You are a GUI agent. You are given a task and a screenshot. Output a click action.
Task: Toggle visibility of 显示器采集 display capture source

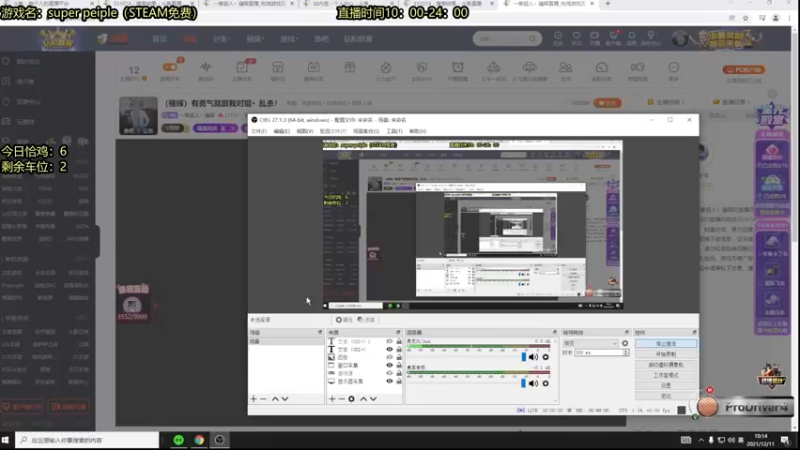[x=389, y=381]
